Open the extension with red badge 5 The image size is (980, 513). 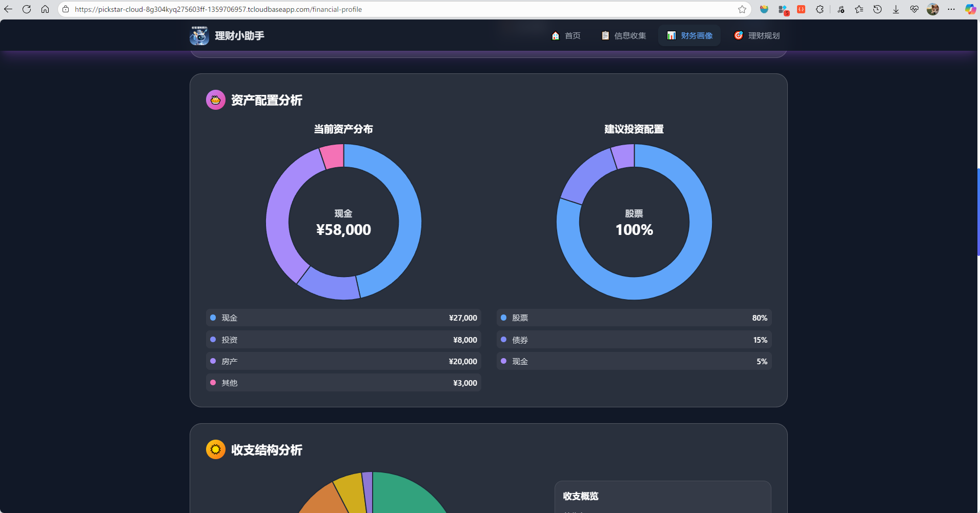pyautogui.click(x=783, y=9)
